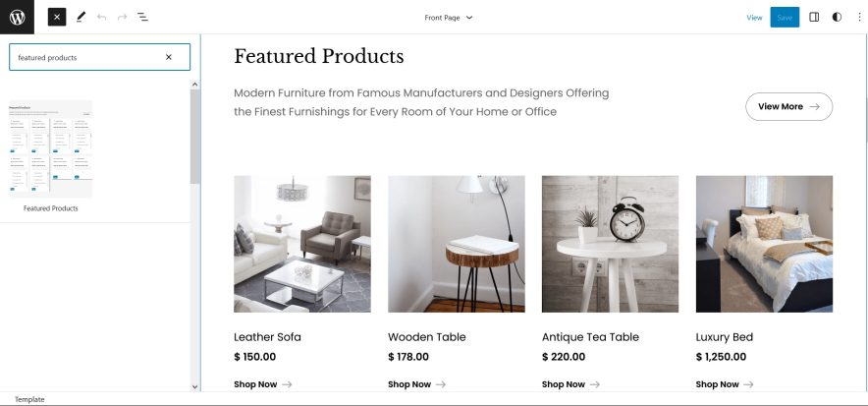868x406 pixels.
Task: Click the View More button
Action: (788, 106)
